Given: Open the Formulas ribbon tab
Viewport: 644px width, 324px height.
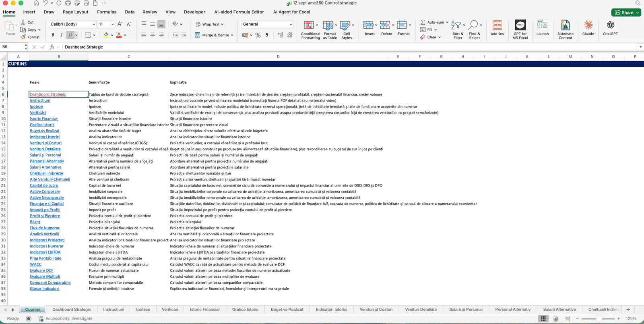Looking at the screenshot, I should click(x=107, y=12).
